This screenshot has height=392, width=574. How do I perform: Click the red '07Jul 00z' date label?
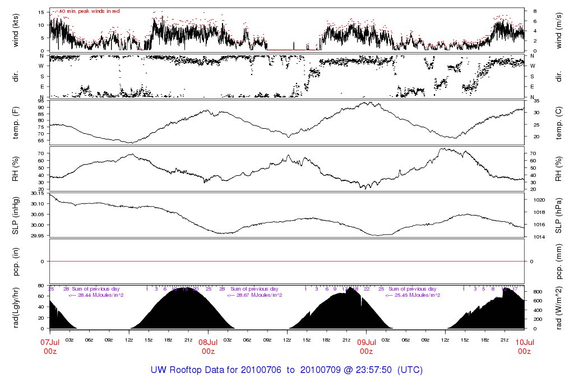pos(50,347)
